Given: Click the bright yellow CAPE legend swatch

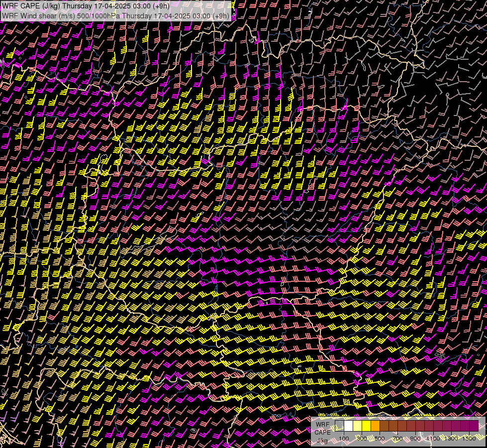Looking at the screenshot, I should tap(366, 426).
